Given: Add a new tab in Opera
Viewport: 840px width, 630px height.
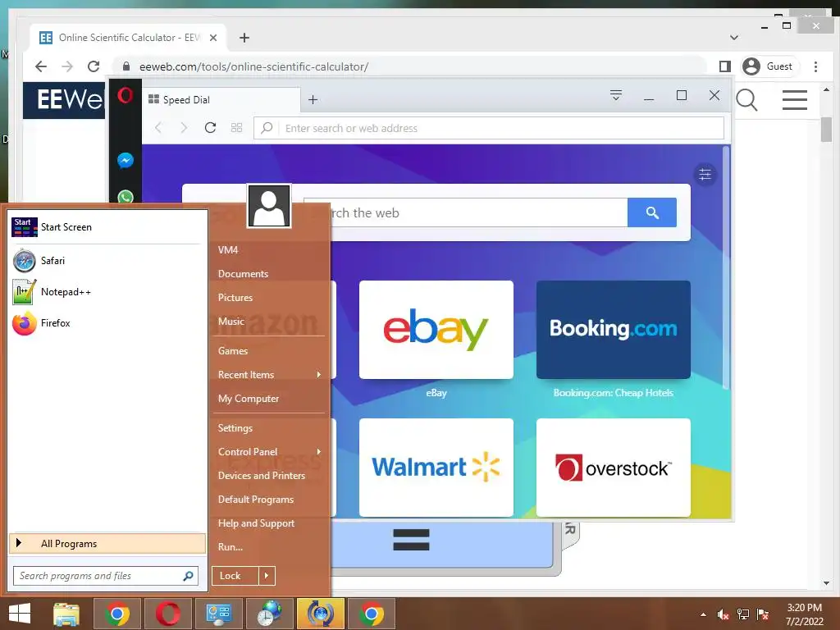Looking at the screenshot, I should click(x=313, y=99).
